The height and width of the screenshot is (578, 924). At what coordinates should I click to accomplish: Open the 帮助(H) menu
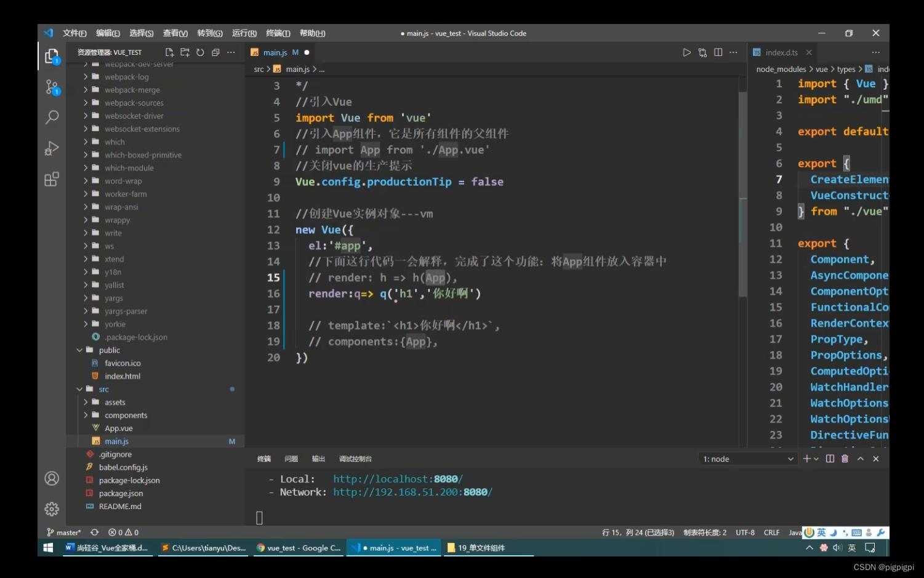coord(313,33)
